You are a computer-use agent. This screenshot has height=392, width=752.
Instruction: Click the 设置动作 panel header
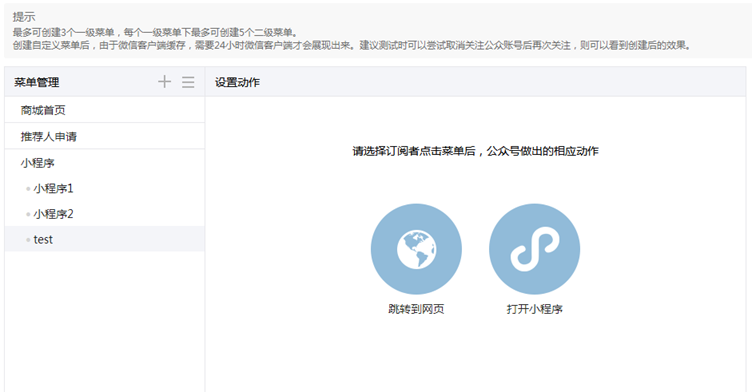237,82
